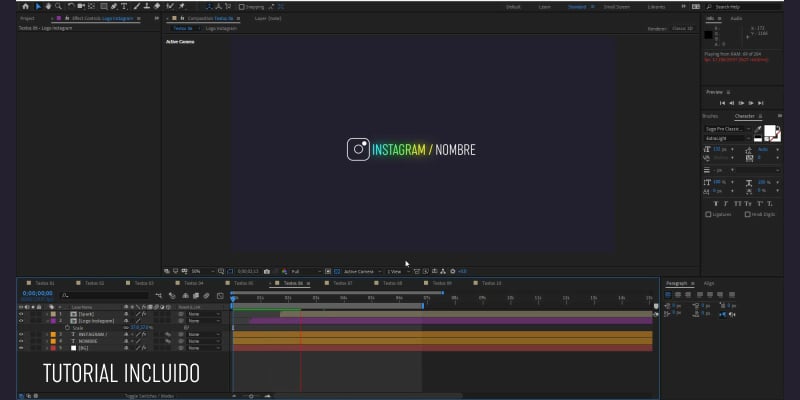Toggle visibility of the [BG] layer
800x400 pixels.
coord(21,348)
